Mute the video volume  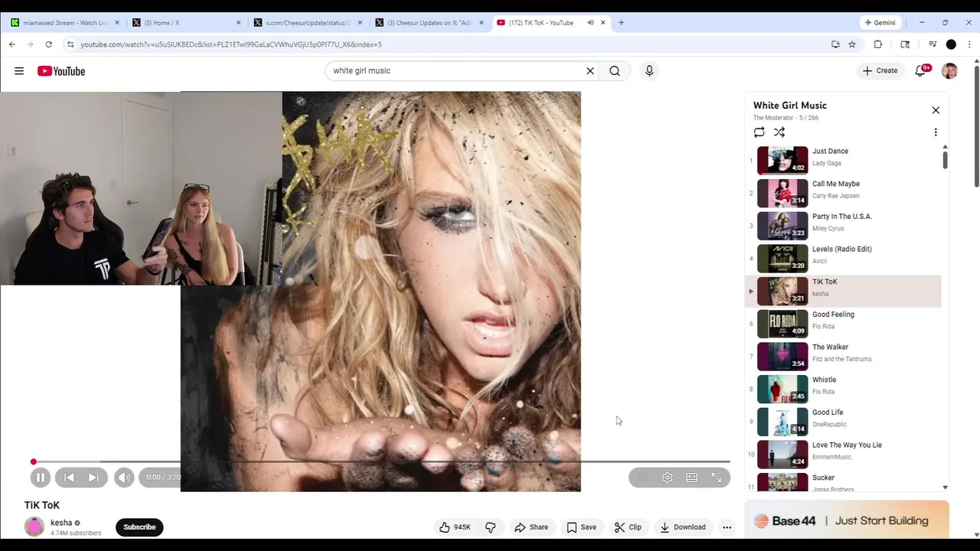(x=124, y=478)
